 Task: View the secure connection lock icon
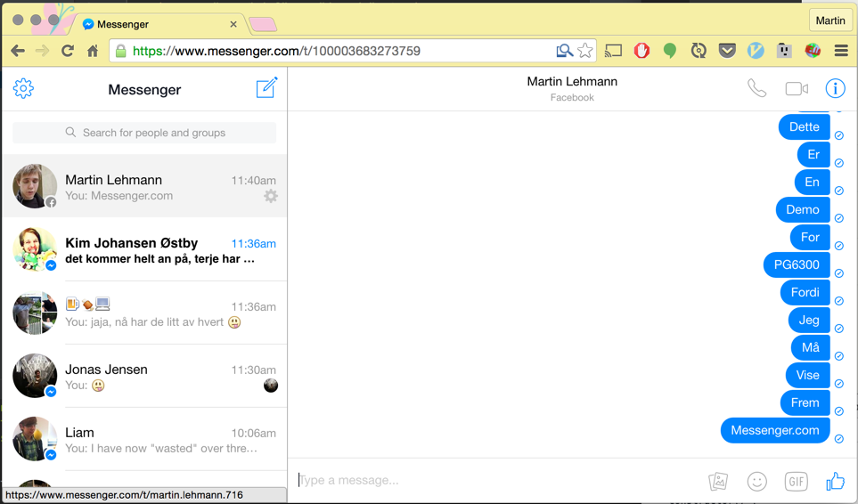pos(121,51)
